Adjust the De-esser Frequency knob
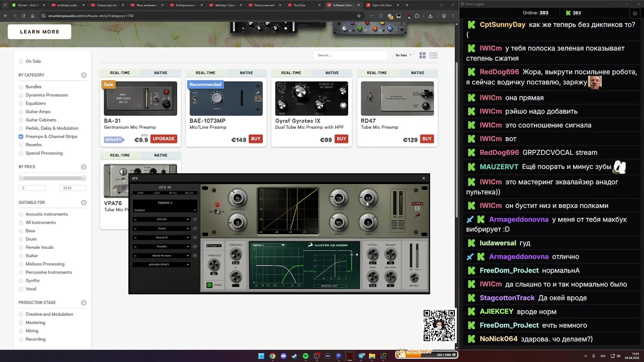644x362 pixels. [x=235, y=253]
